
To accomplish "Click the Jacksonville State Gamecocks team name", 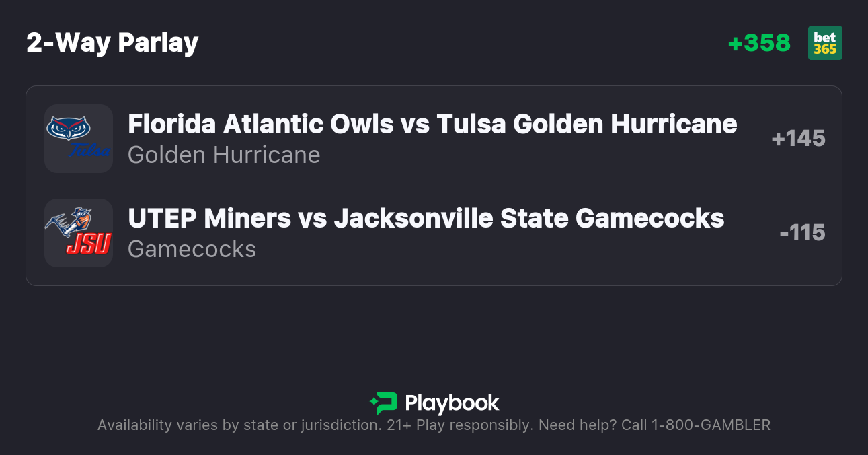I will coord(528,218).
